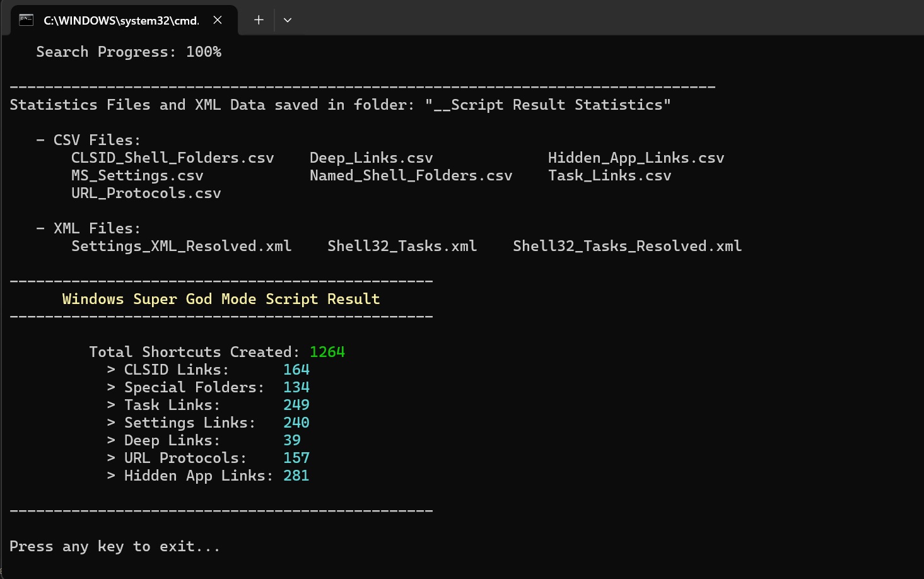
Task: Click Deep_Links.csv in the output
Action: (x=371, y=157)
